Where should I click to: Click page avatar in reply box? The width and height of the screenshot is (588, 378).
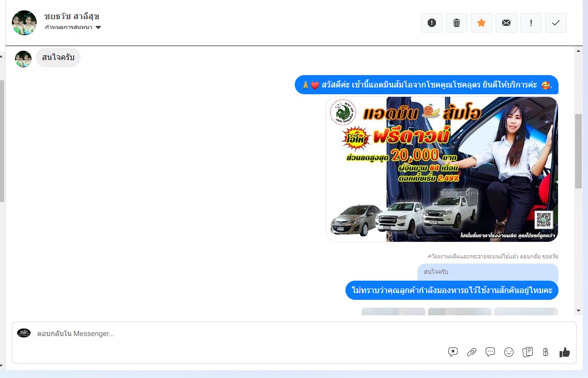pos(24,333)
